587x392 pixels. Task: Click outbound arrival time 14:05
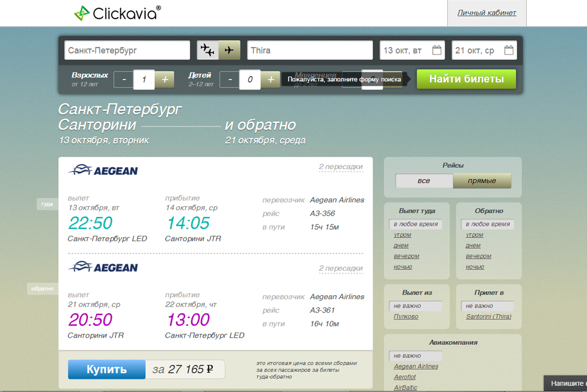point(188,223)
